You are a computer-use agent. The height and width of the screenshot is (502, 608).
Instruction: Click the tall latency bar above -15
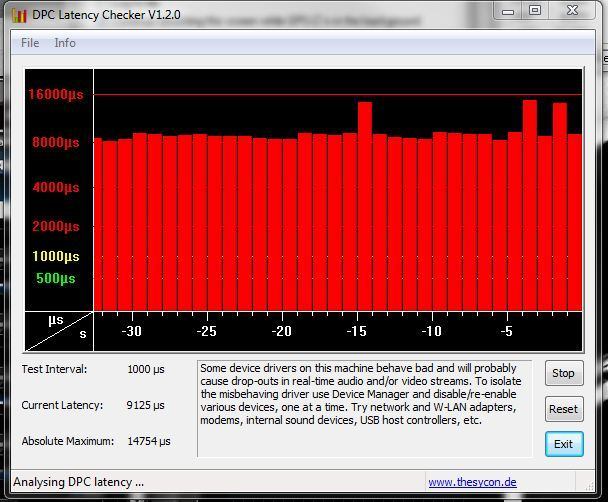point(365,206)
